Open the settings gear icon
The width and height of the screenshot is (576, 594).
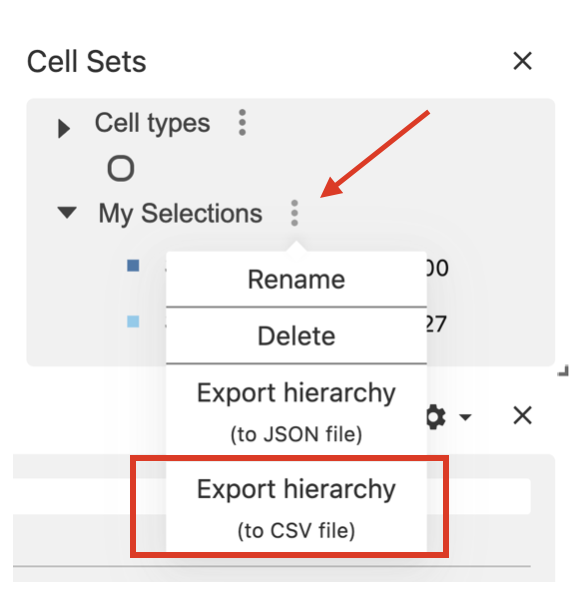point(436,417)
